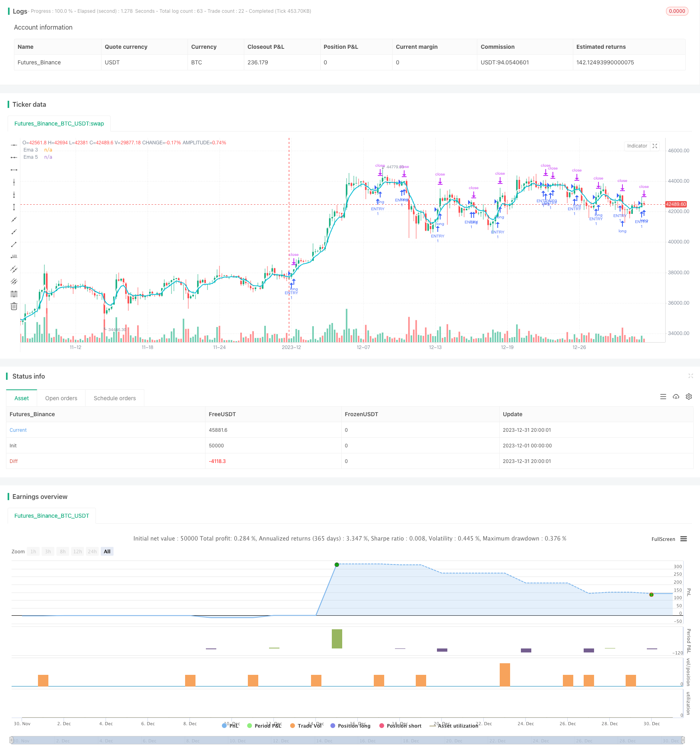Grab right handle of range navigator
700x756 pixels.
click(683, 740)
